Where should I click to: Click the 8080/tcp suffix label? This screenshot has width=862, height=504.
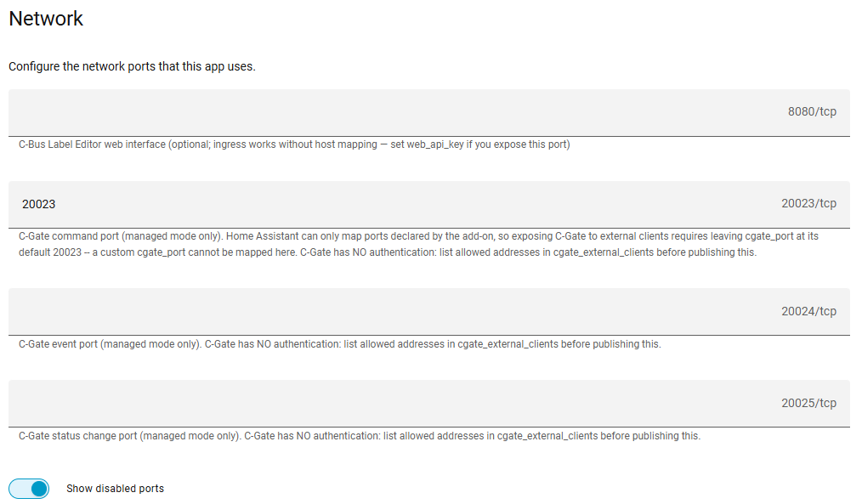(812, 111)
